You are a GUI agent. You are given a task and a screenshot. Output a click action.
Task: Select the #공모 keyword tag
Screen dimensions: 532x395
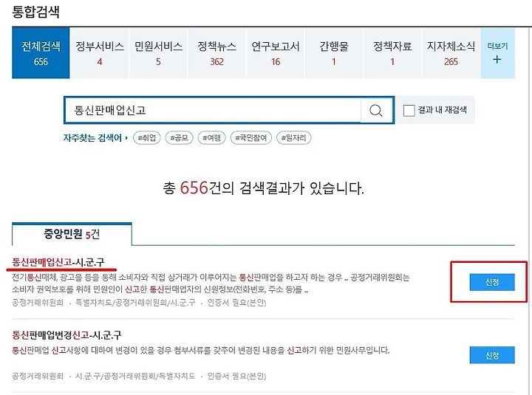coord(179,137)
